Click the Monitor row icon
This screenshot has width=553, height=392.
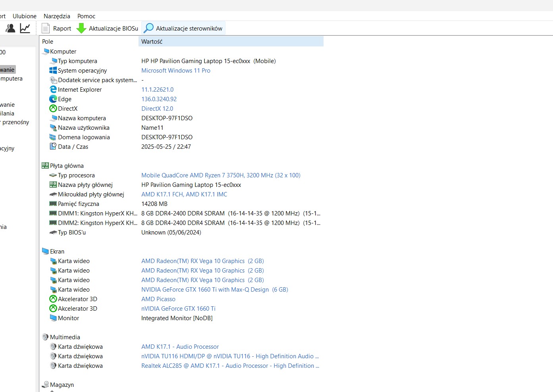point(53,318)
